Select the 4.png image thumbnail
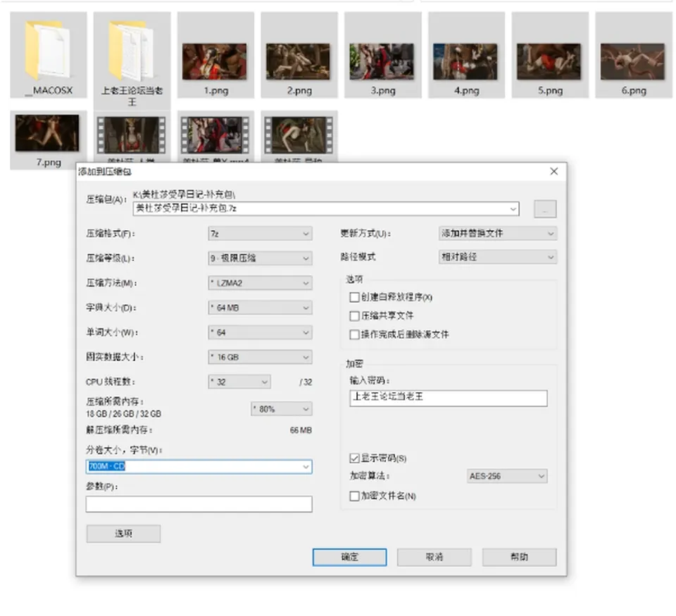This screenshot has width=676, height=616. [x=465, y=62]
